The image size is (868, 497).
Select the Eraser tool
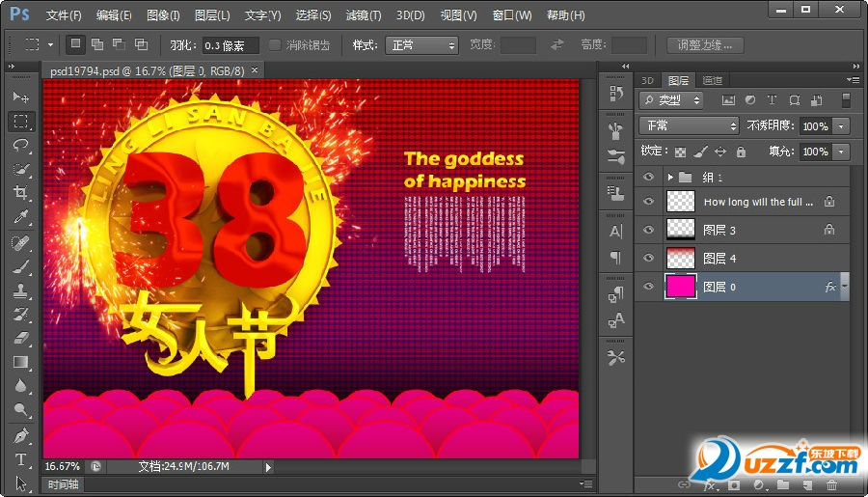20,339
